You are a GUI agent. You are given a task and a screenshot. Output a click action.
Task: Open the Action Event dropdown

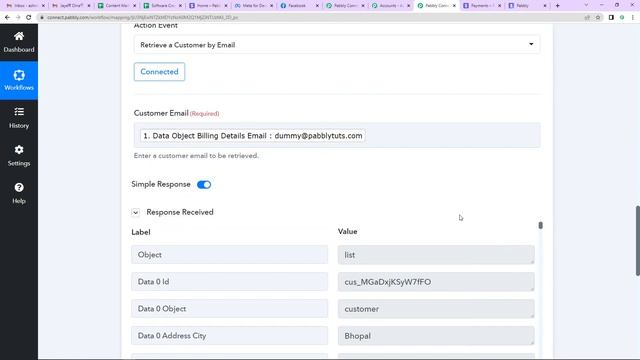pos(337,44)
